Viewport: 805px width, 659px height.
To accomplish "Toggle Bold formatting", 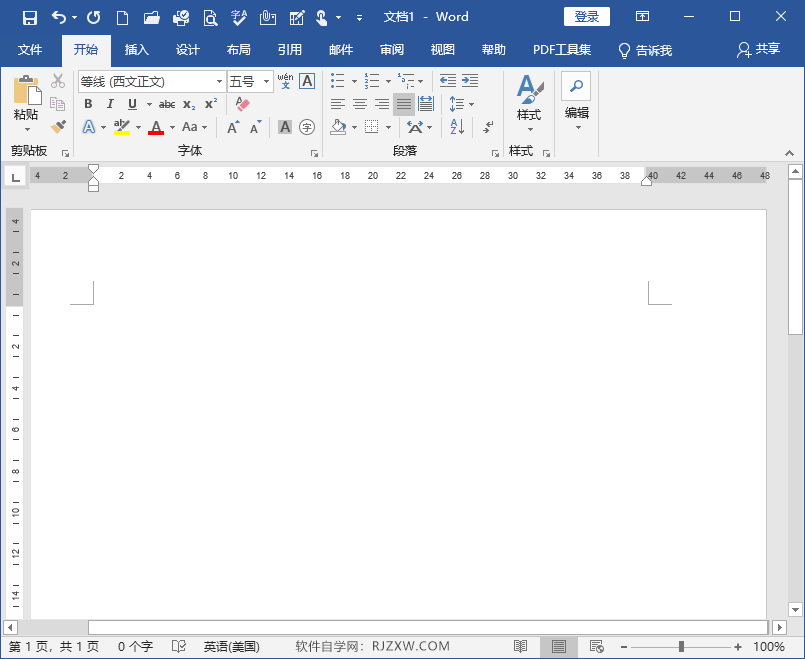I will [x=88, y=104].
